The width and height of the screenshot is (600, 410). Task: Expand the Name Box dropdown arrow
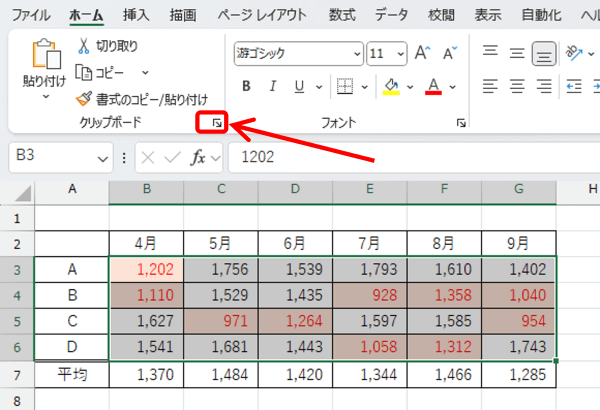(x=103, y=158)
